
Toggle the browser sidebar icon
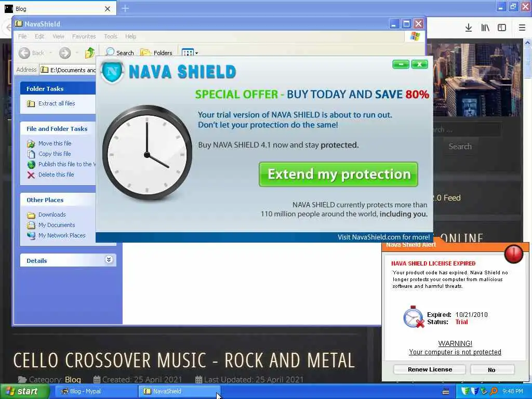point(502,28)
